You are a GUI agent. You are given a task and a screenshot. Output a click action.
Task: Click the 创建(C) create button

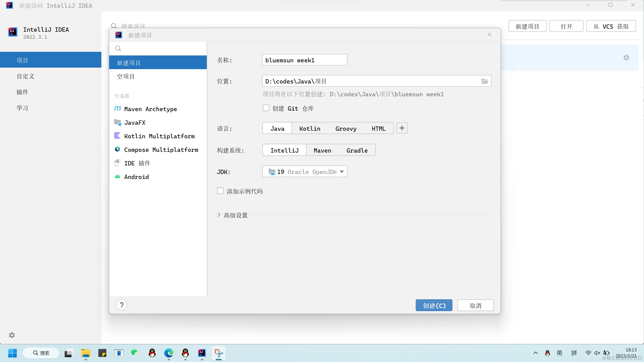click(434, 305)
